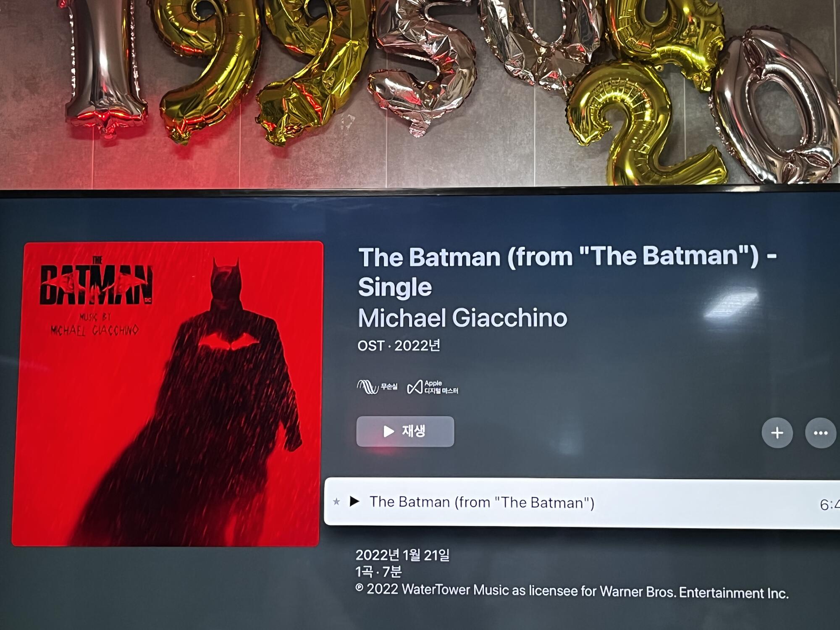Click the Apple Digital Master logo icon
This screenshot has width=840, height=630.
point(415,387)
